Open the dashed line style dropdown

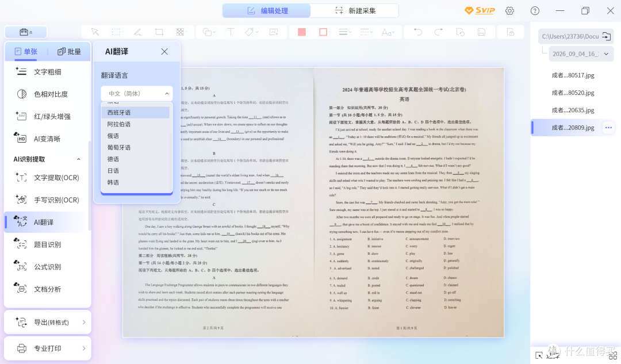click(x=366, y=32)
